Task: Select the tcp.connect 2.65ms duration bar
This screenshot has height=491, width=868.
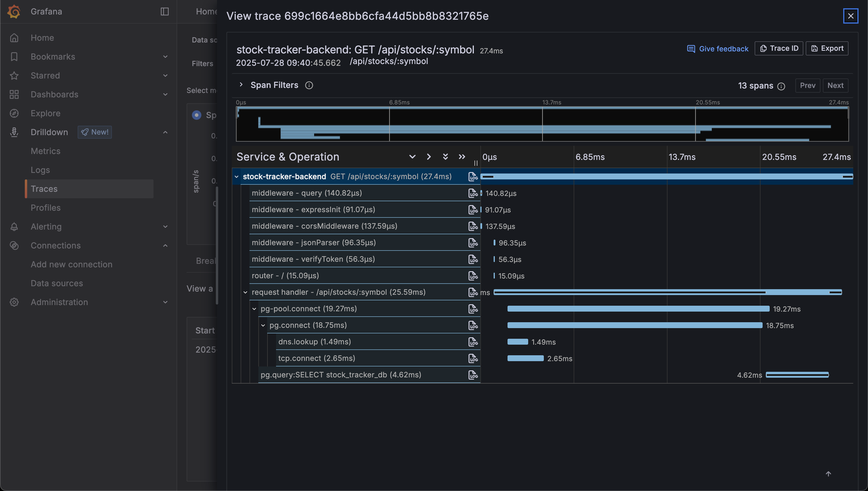Action: pos(525,358)
